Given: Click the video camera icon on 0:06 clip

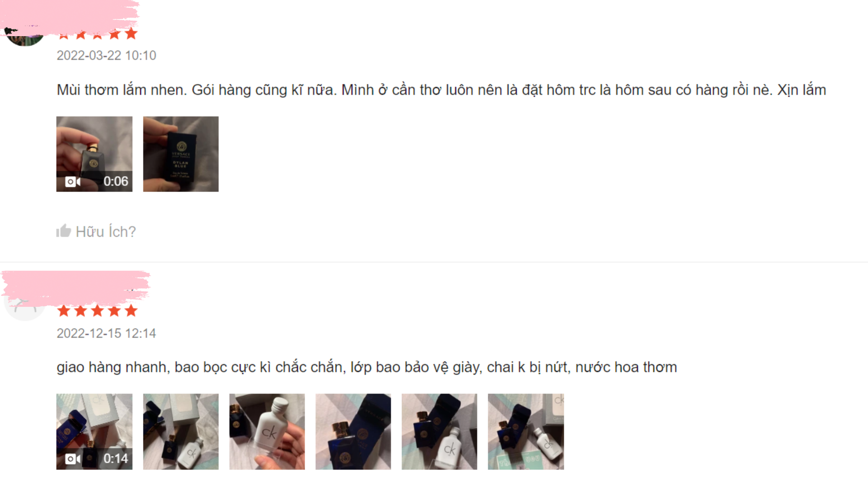Looking at the screenshot, I should [x=73, y=182].
